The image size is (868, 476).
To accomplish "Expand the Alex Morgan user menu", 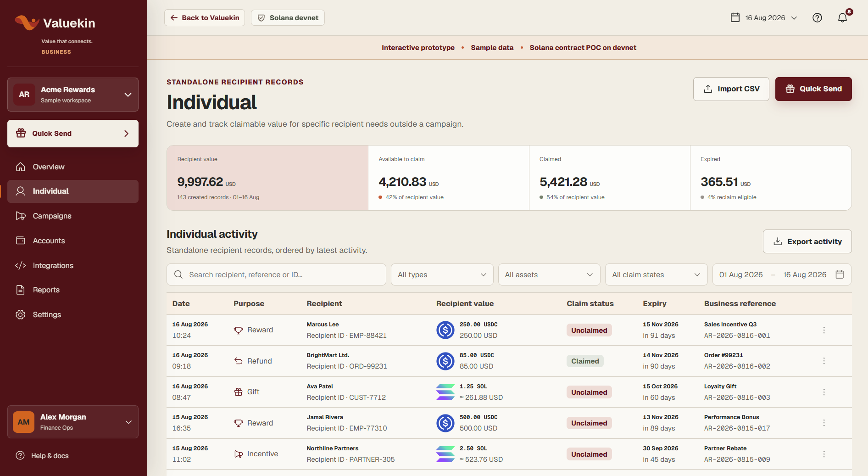I will (73, 422).
